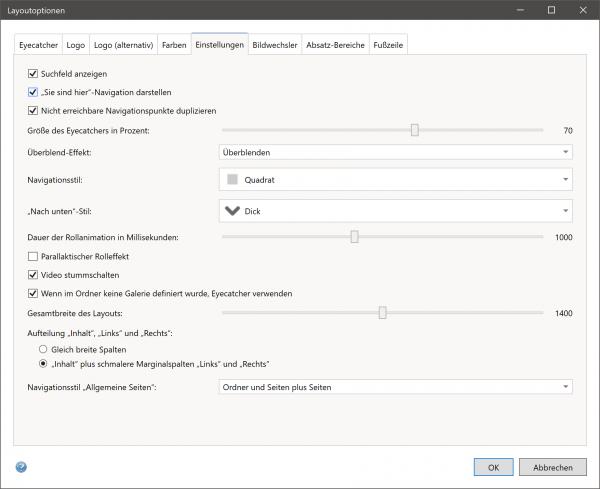This screenshot has height=489, width=600.
Task: Select Gleich breite Spalten radio button
Action: pos(43,348)
